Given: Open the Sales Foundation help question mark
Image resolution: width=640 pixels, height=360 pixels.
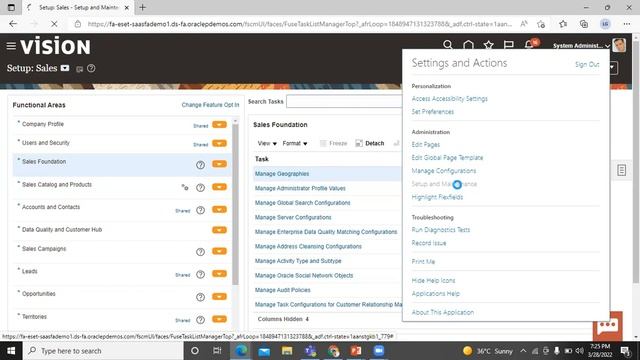Looking at the screenshot, I should (200, 165).
